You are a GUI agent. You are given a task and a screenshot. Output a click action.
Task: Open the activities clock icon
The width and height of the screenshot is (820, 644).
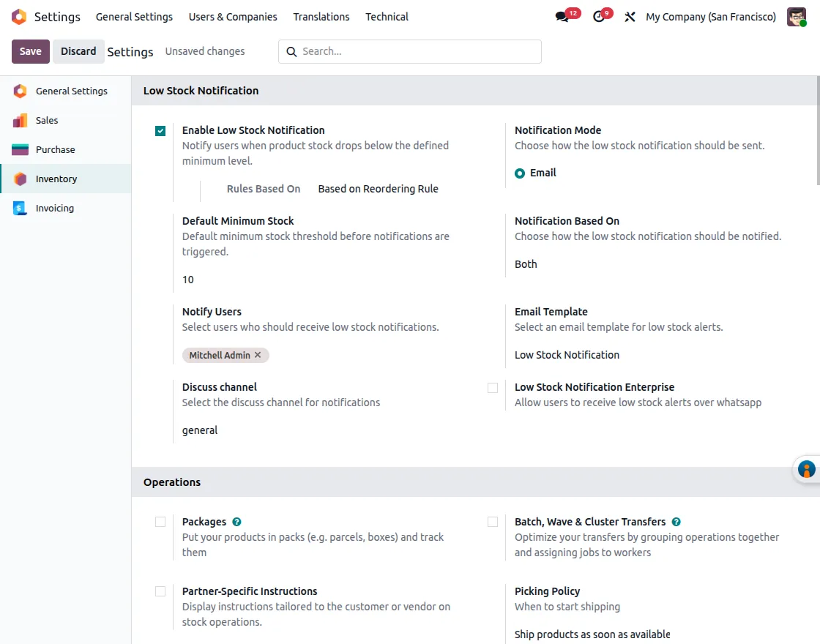599,17
